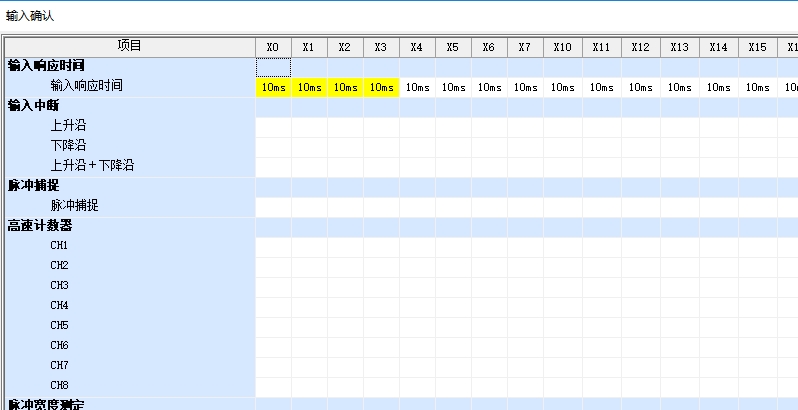The height and width of the screenshot is (410, 798).
Task: Click the X10 column header
Action: [562, 47]
